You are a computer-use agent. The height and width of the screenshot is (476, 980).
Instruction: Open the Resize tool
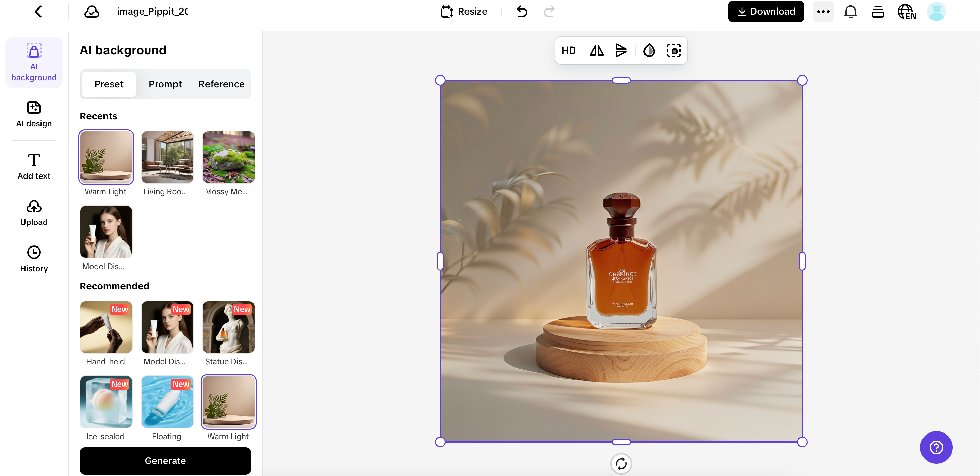[464, 11]
